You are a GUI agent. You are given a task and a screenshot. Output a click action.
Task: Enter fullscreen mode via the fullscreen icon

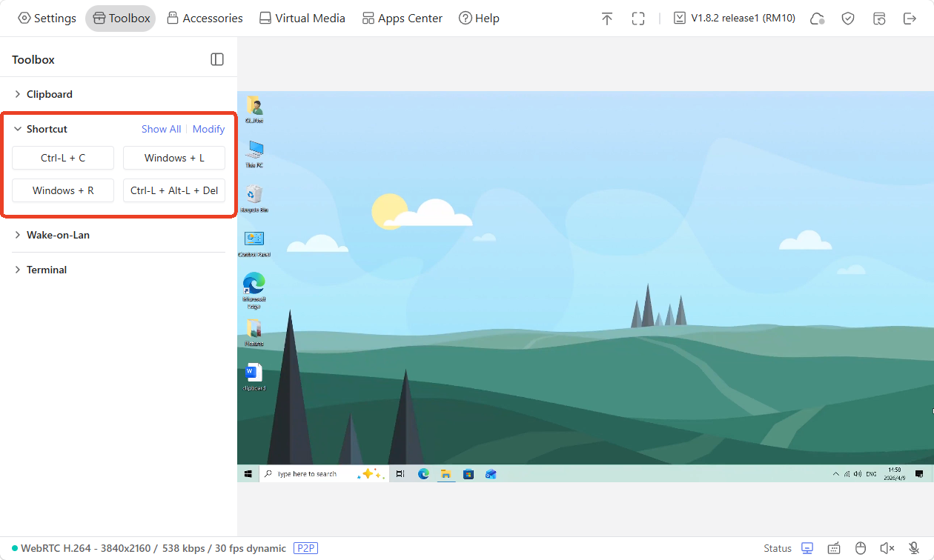[x=638, y=18]
